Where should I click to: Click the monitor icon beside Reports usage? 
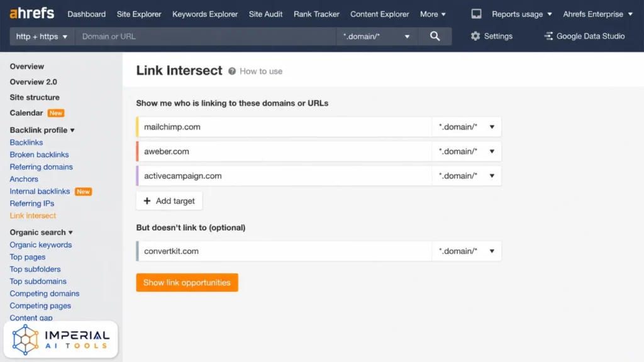(x=476, y=14)
